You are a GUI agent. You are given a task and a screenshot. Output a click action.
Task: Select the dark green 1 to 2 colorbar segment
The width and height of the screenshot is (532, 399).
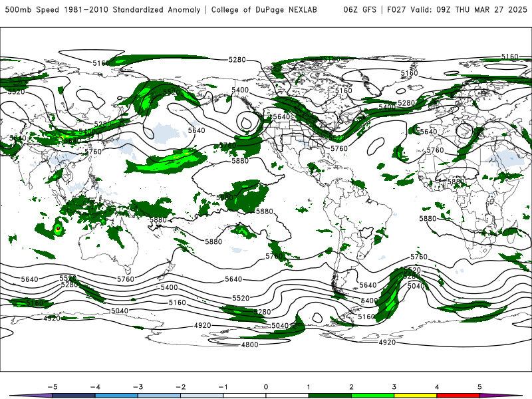click(330, 396)
